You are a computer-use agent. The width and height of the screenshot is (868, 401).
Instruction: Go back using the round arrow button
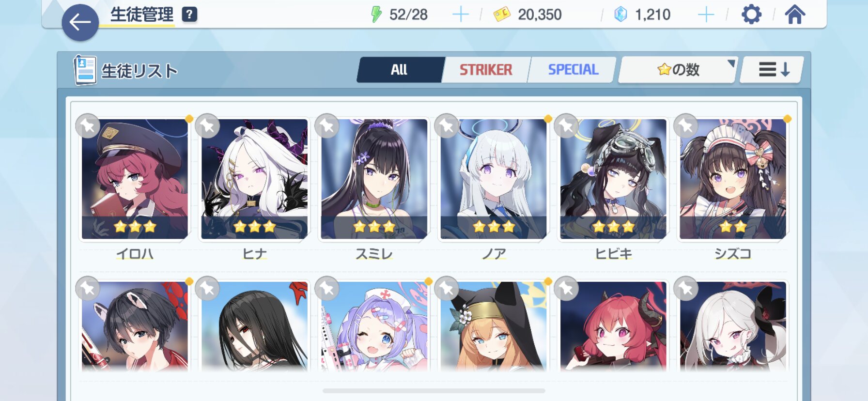(x=80, y=22)
